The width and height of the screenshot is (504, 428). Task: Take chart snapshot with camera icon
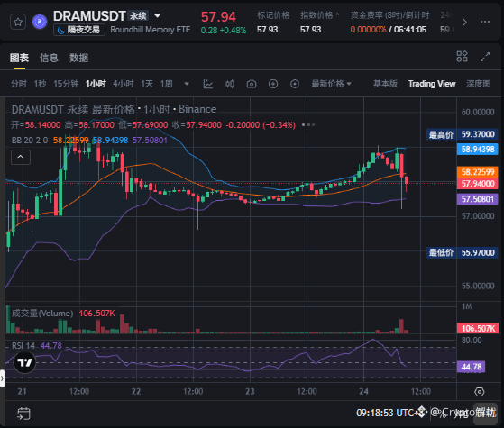(252, 84)
